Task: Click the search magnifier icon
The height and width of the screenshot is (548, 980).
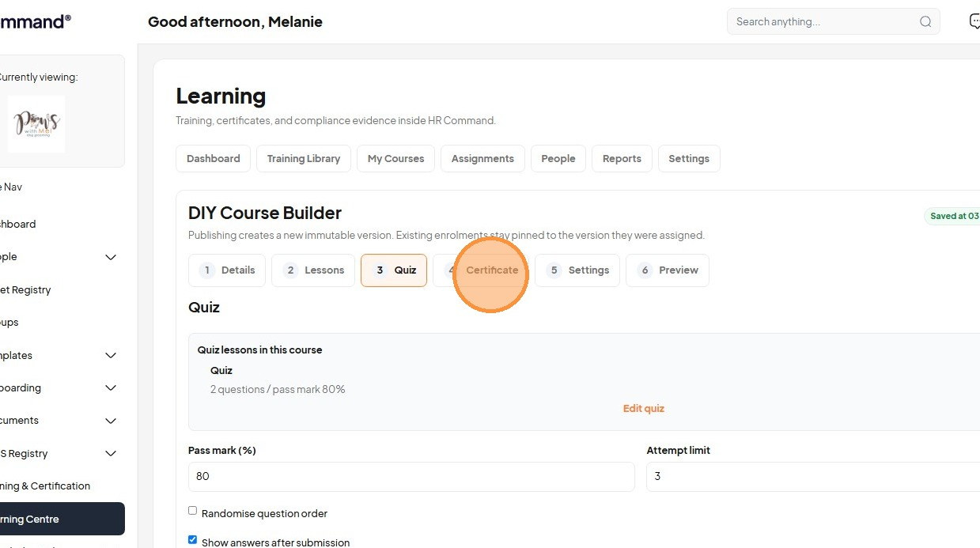Action: pyautogui.click(x=925, y=22)
